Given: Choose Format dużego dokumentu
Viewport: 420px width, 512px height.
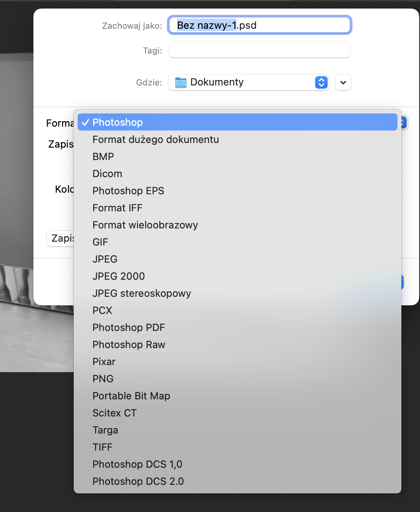Looking at the screenshot, I should (155, 139).
